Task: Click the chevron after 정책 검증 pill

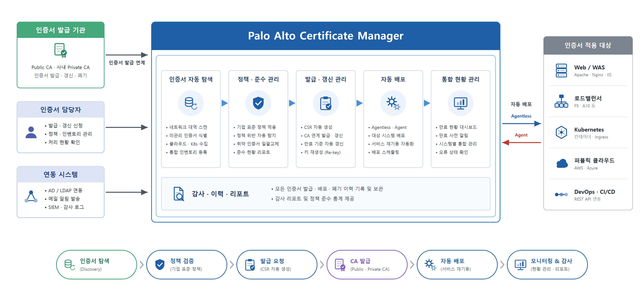Action: (x=232, y=265)
